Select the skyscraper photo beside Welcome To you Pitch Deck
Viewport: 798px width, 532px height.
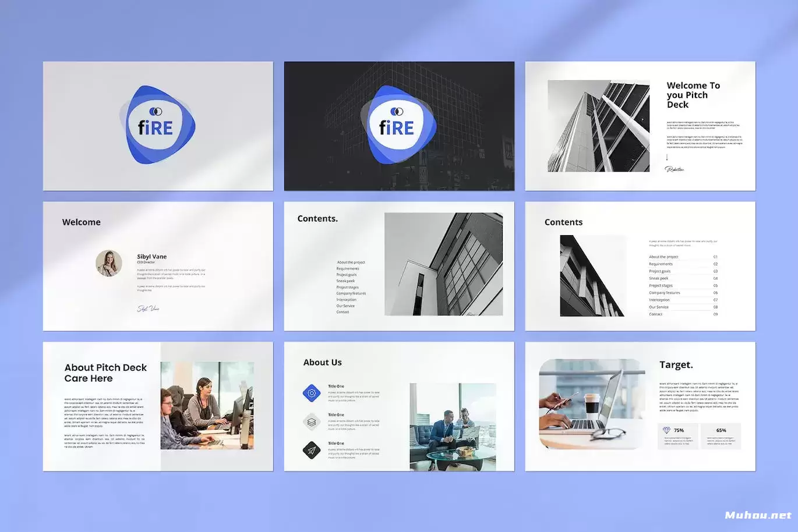[599, 126]
